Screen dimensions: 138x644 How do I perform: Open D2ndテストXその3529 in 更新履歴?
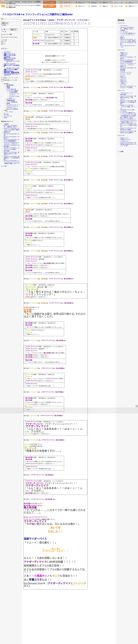(128, 144)
